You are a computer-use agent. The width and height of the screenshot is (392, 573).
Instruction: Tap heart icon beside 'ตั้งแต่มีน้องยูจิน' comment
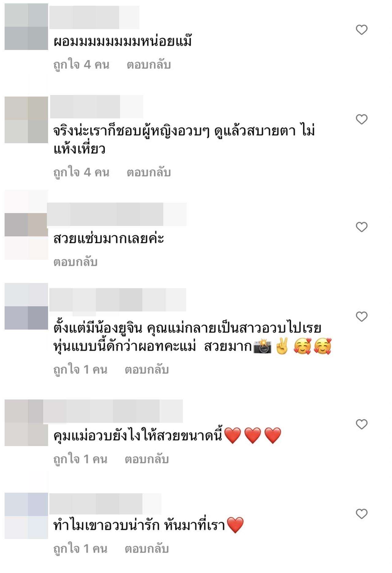click(361, 317)
